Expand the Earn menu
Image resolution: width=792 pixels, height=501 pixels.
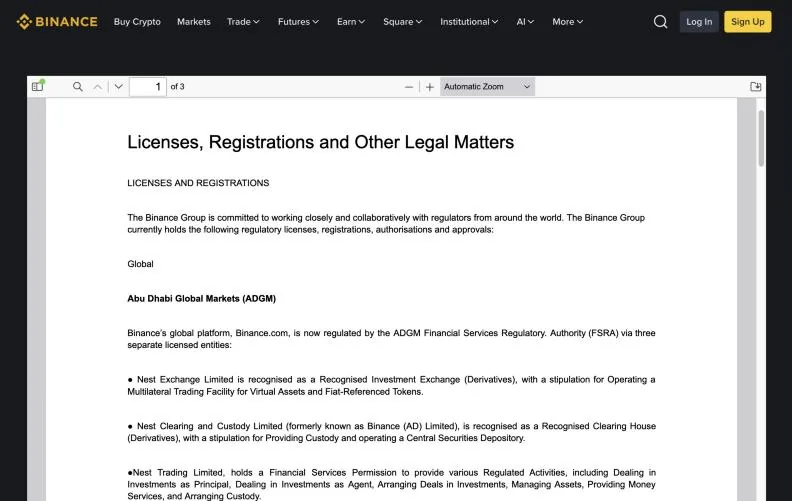[351, 22]
